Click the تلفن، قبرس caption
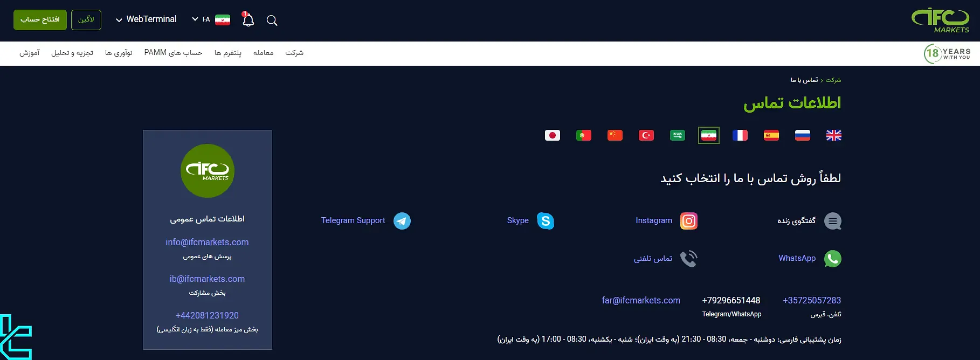The height and width of the screenshot is (360, 980). pyautogui.click(x=826, y=314)
